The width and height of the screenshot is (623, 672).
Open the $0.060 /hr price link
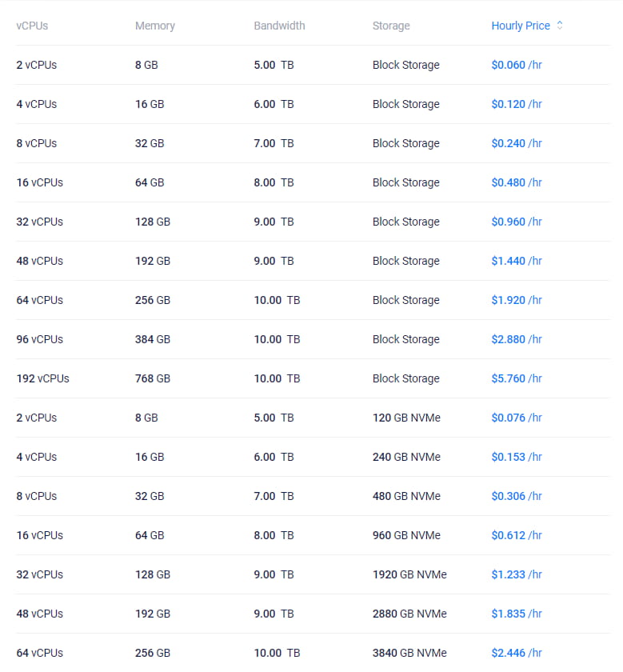[517, 65]
